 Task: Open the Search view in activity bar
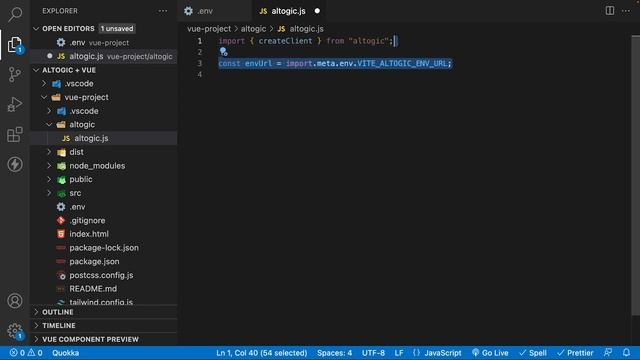click(x=15, y=14)
